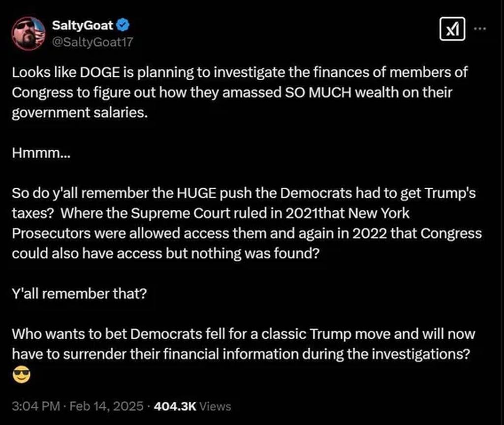504x425 pixels.
Task: Click the "government salaries." text
Action: click(x=79, y=111)
